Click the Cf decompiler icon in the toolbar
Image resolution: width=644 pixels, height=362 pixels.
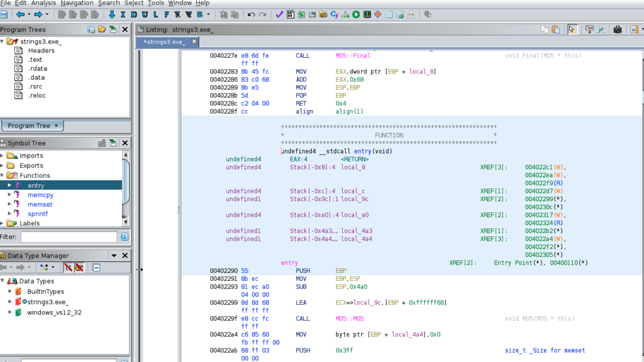[335, 15]
